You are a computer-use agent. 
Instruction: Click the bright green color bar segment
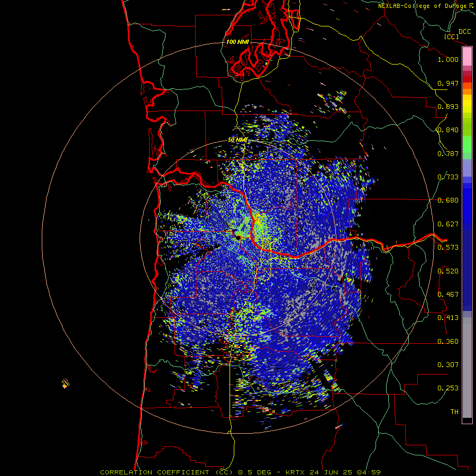pos(467,144)
